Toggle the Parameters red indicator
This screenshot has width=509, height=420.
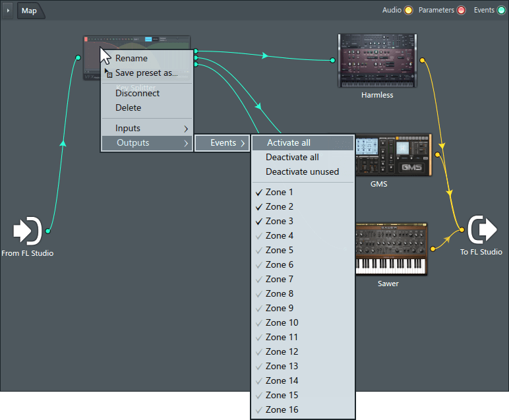click(462, 11)
